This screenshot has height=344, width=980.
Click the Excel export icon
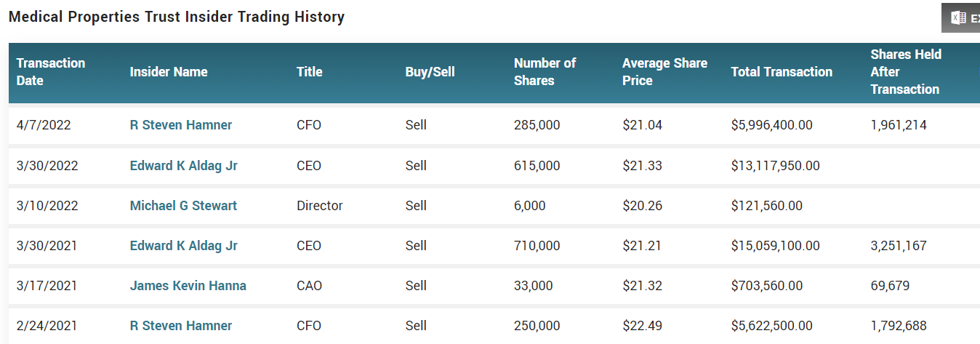point(959,18)
